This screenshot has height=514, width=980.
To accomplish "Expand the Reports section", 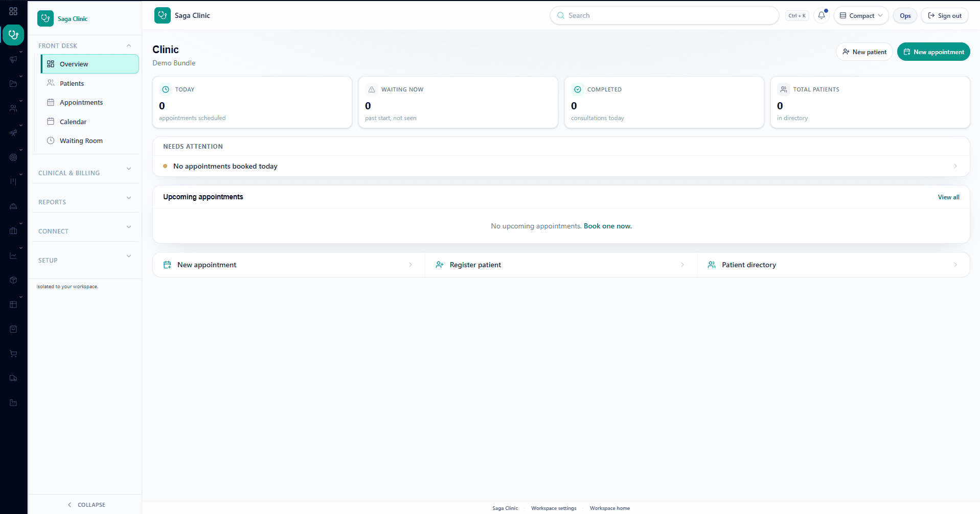I will [129, 198].
